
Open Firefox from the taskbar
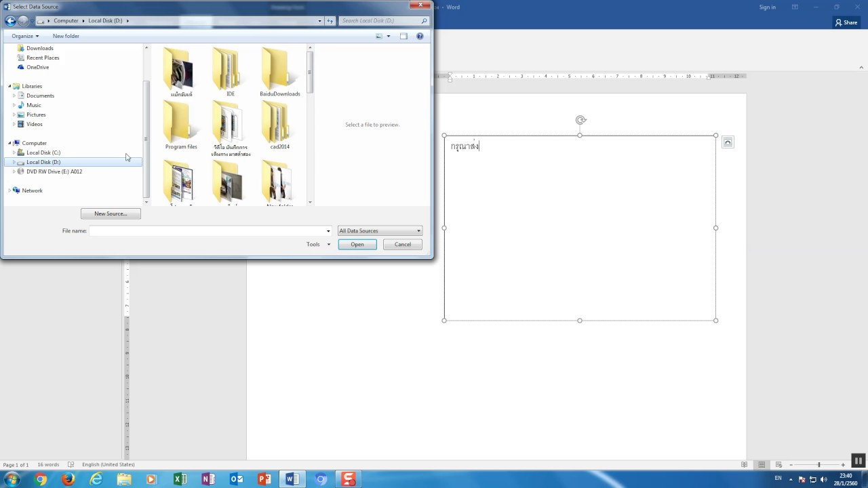(68, 479)
